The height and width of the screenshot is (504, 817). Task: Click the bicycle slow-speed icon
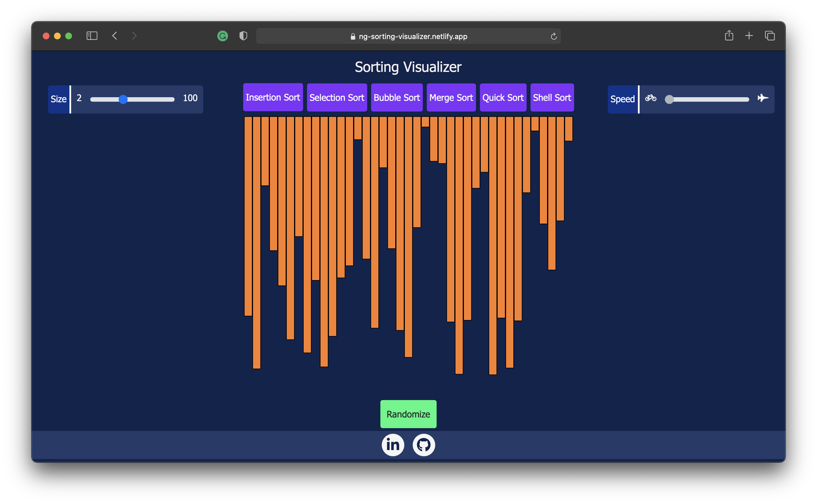pos(650,98)
